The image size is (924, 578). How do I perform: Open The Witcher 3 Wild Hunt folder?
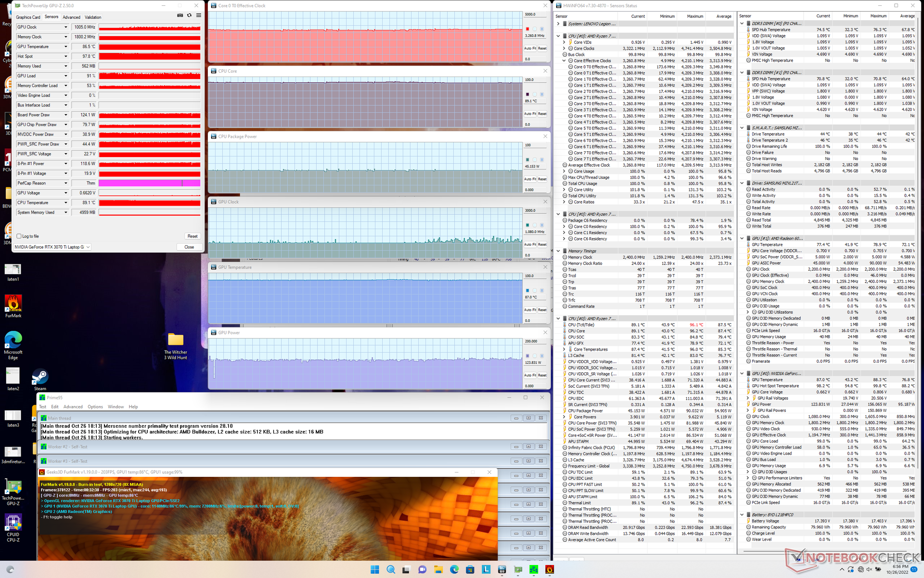[176, 346]
